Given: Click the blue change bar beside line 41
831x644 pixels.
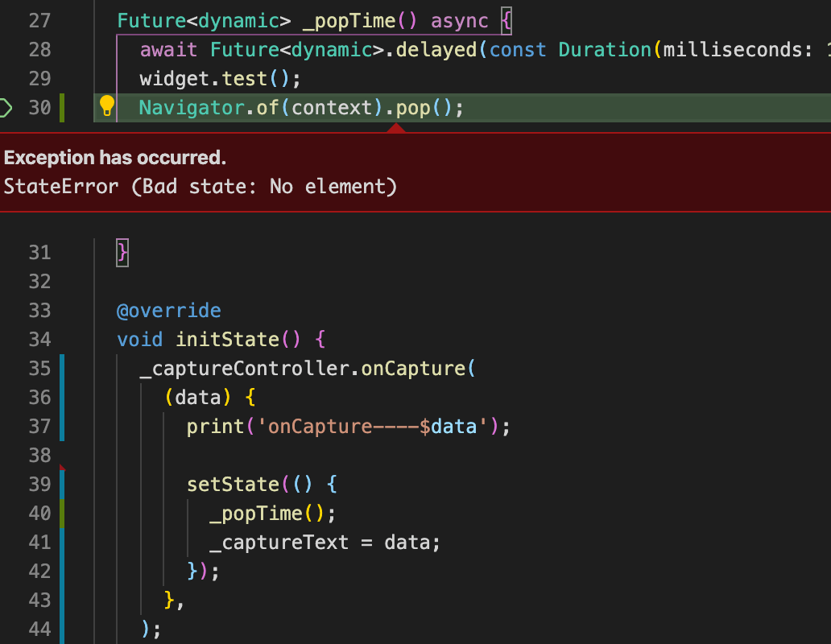Looking at the screenshot, I should [x=62, y=542].
